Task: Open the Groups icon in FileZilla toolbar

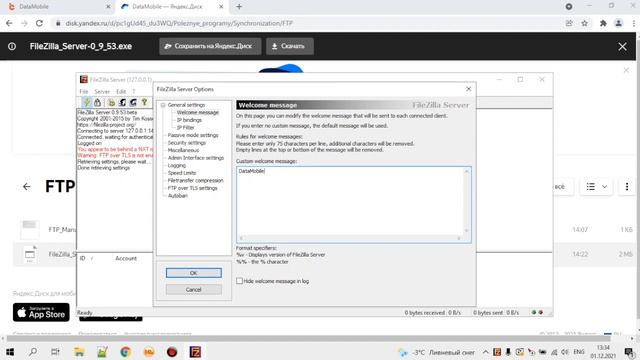Action: coord(133,102)
